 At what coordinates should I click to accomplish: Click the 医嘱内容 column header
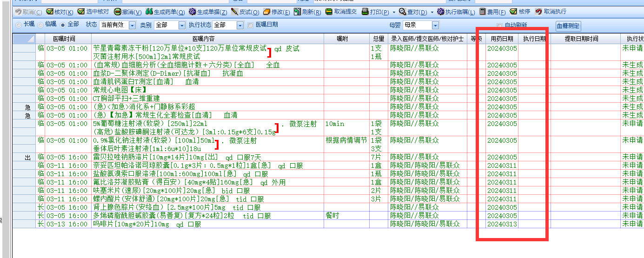(207, 39)
